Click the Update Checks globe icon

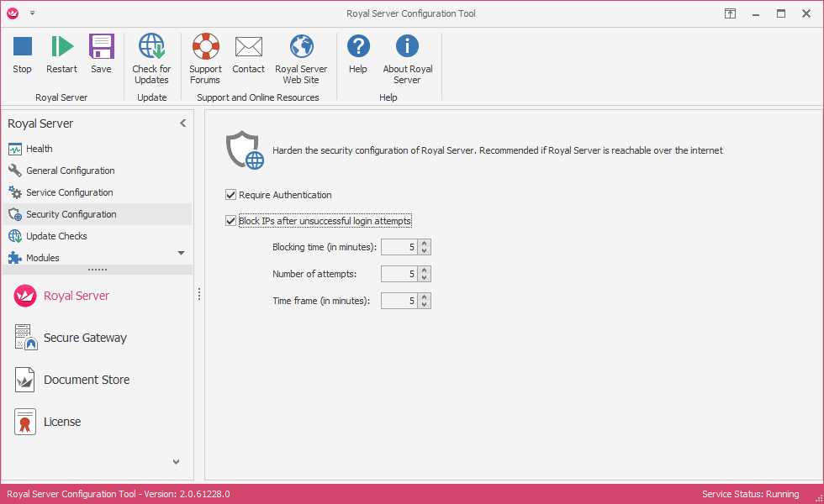coord(15,236)
